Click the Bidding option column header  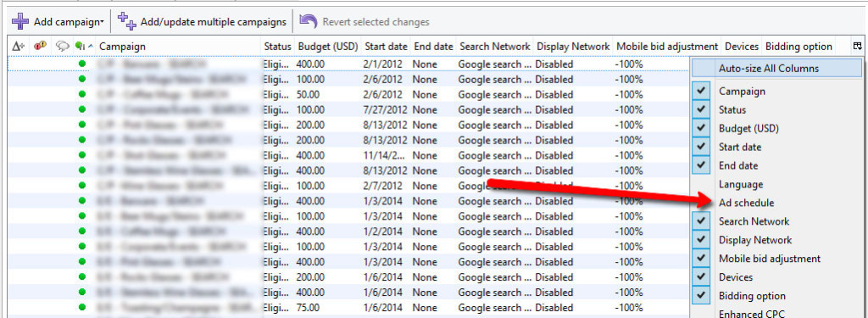pos(798,47)
